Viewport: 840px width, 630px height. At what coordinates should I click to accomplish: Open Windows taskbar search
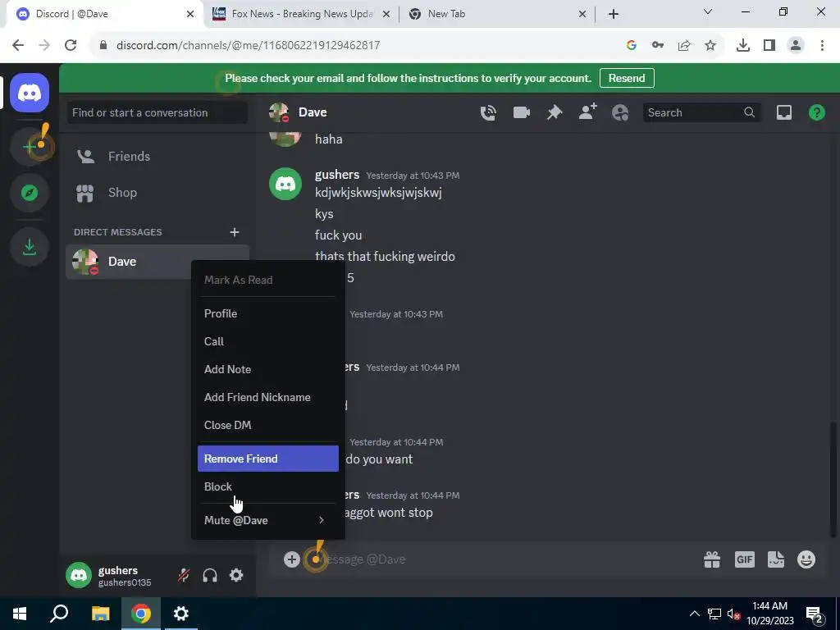(59, 614)
